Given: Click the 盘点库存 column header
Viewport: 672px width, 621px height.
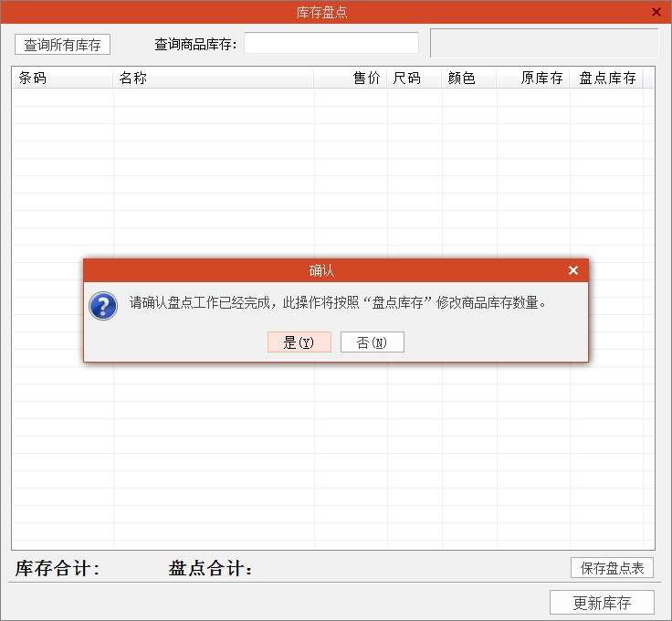Looking at the screenshot, I should point(606,78).
